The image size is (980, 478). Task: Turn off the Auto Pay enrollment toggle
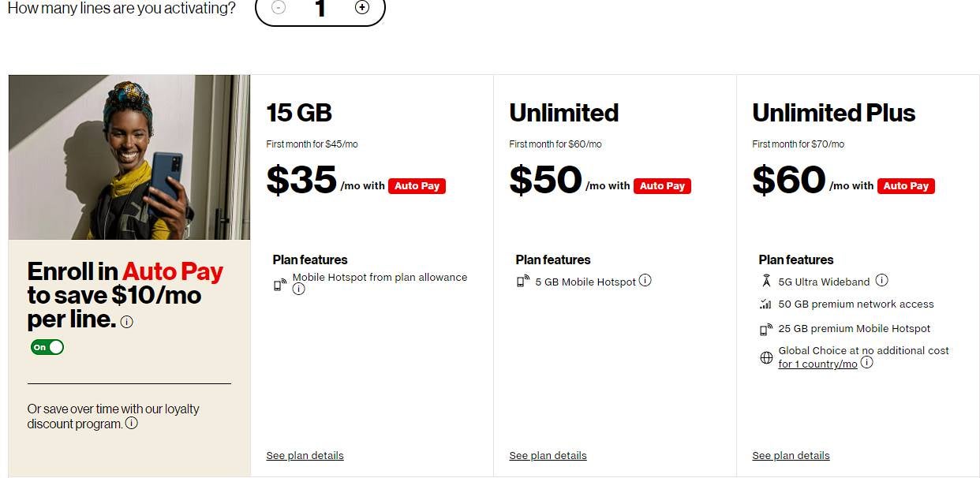point(47,346)
